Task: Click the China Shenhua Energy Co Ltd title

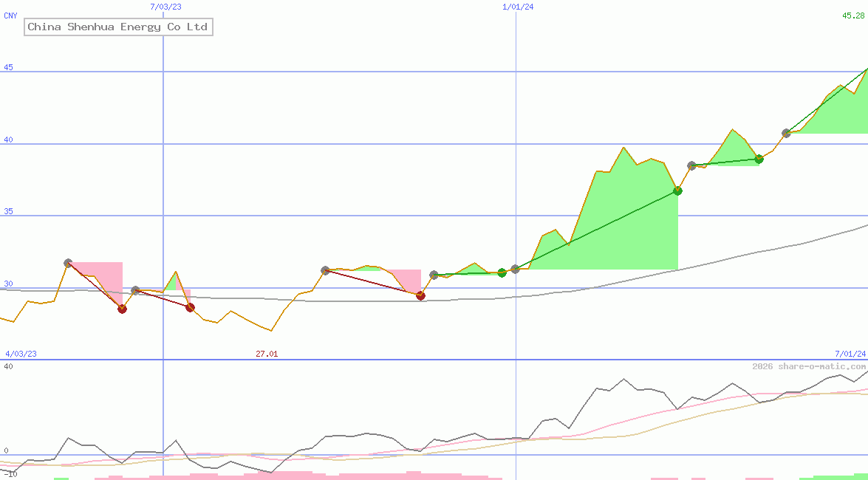Action: click(x=117, y=27)
